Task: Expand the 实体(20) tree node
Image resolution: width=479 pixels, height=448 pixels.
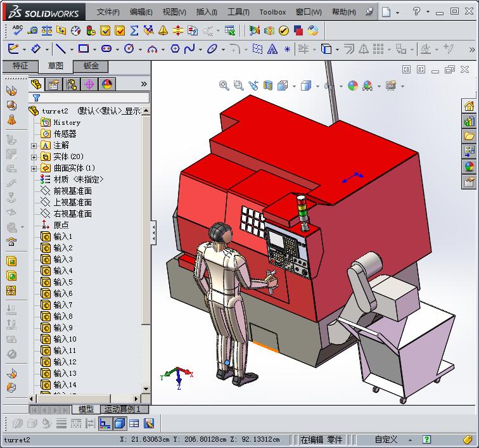Action: tap(34, 157)
